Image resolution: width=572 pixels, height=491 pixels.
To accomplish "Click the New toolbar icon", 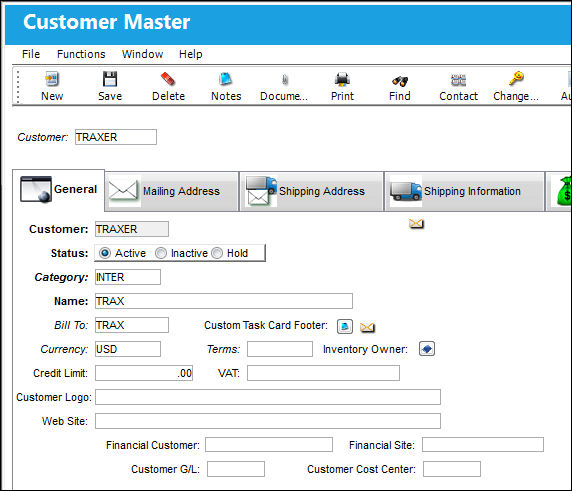I will tap(52, 79).
